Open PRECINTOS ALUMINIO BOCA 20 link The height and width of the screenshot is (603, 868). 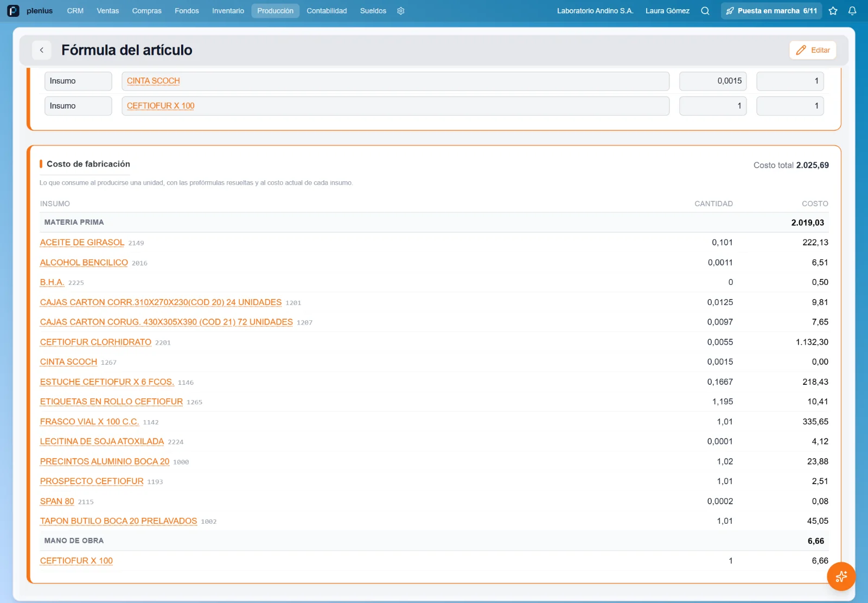pos(105,461)
